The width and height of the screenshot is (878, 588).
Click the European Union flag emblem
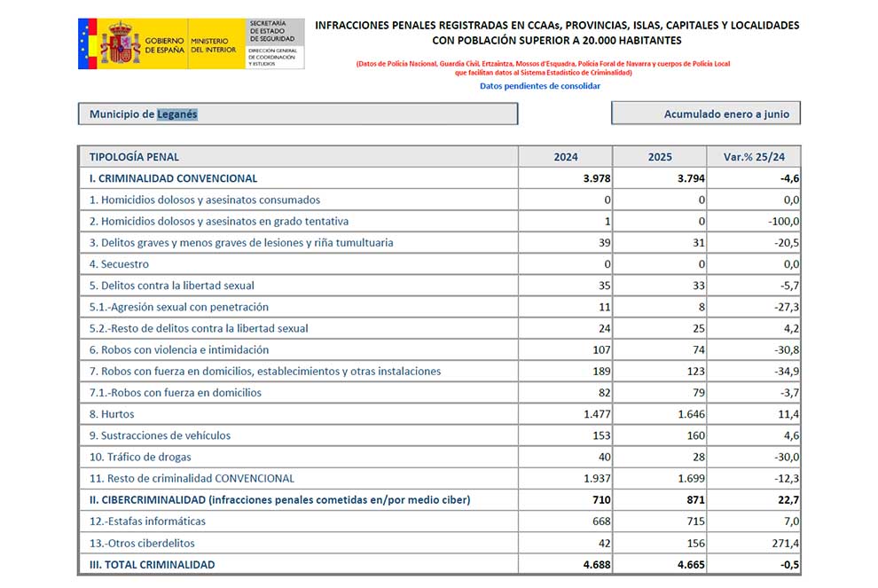click(x=87, y=43)
